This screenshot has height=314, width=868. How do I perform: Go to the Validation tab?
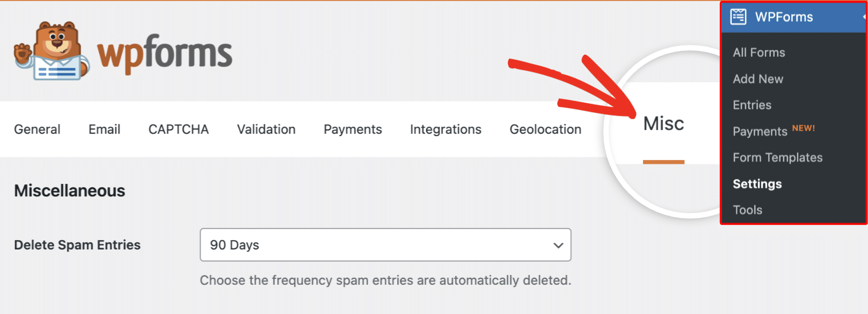click(266, 130)
